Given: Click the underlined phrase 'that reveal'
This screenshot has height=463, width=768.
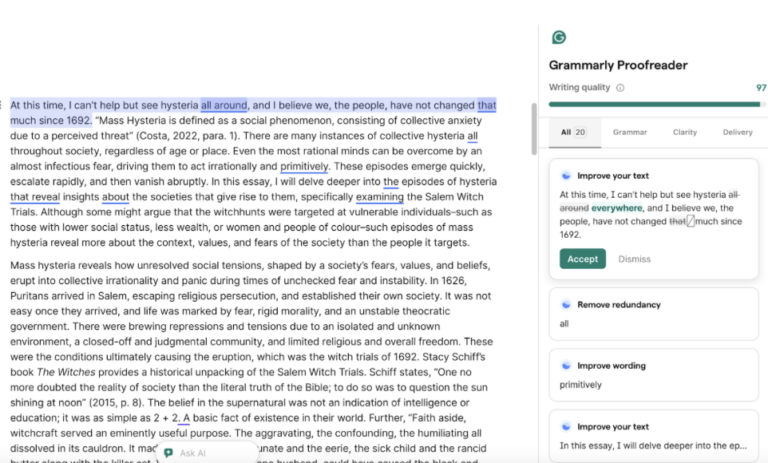Looking at the screenshot, I should click(x=35, y=197).
